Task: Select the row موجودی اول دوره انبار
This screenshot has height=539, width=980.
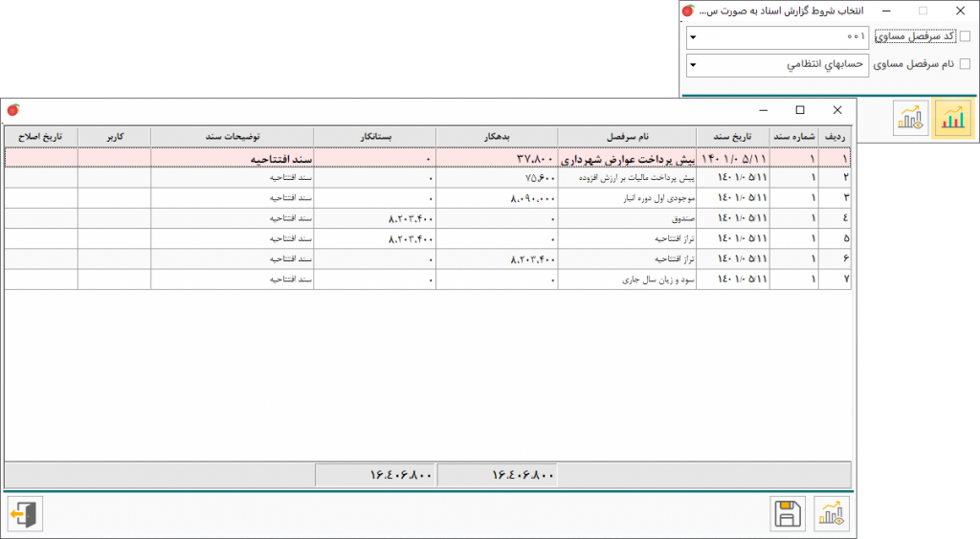Action: (428, 197)
